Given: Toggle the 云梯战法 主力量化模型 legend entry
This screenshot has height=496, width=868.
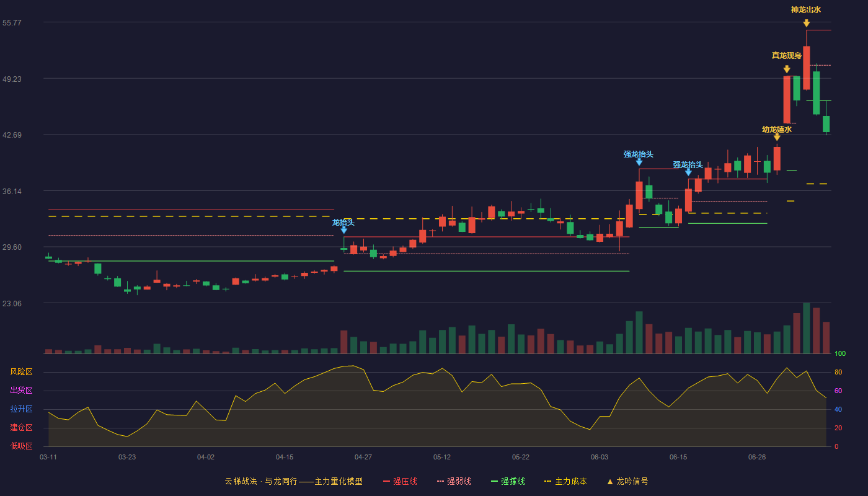Looking at the screenshot, I should [294, 481].
